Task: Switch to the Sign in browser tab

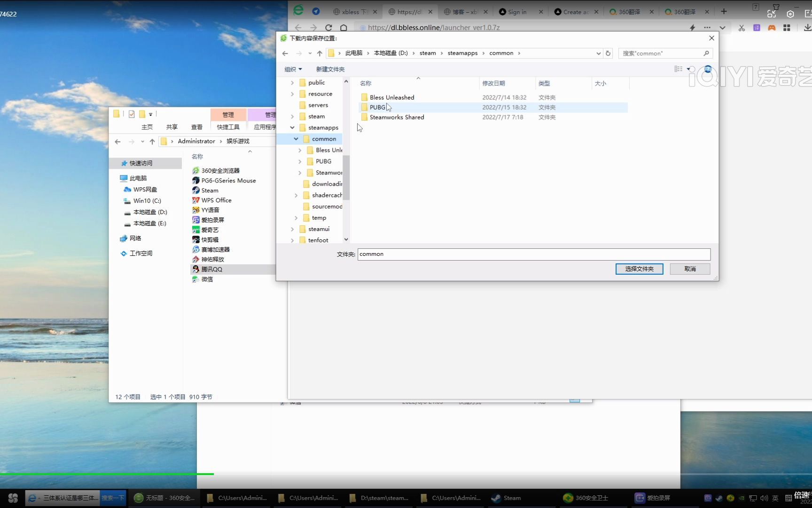Action: pos(521,12)
